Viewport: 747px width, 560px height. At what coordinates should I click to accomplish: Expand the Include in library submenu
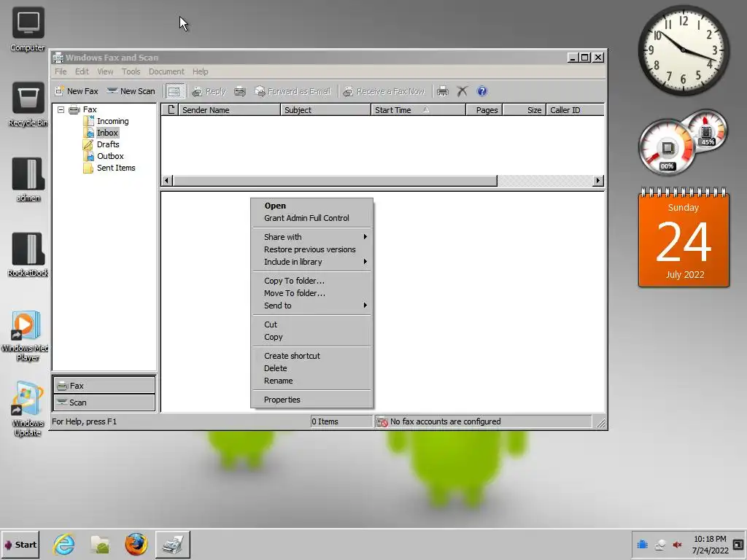click(311, 262)
